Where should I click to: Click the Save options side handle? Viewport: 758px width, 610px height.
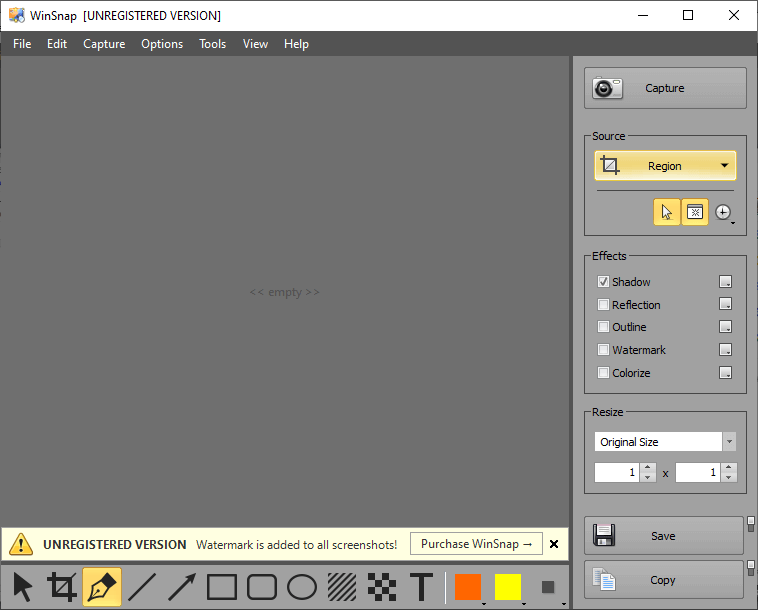pos(751,524)
